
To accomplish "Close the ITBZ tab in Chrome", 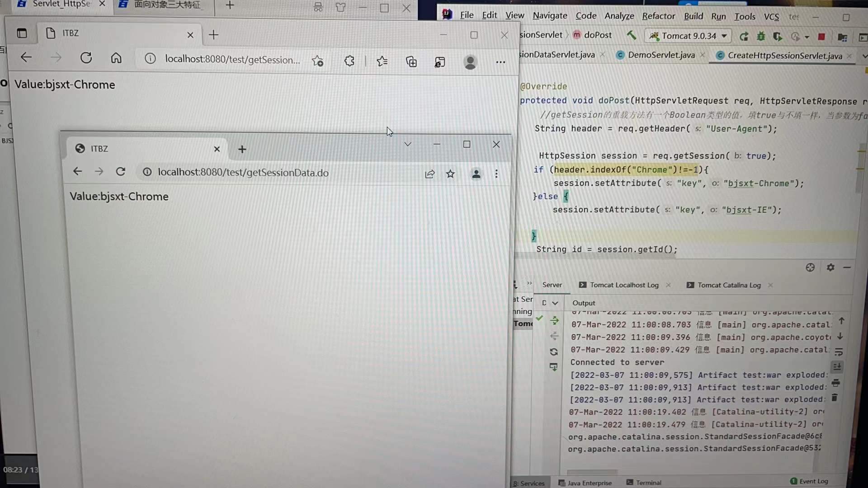I will tap(217, 149).
